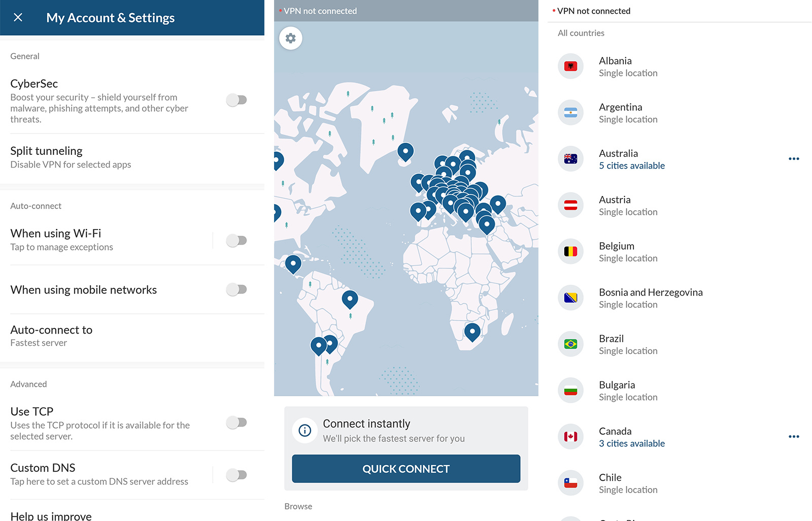Image resolution: width=812 pixels, height=521 pixels.
Task: Select the Bulgaria flag icon
Action: pos(571,390)
